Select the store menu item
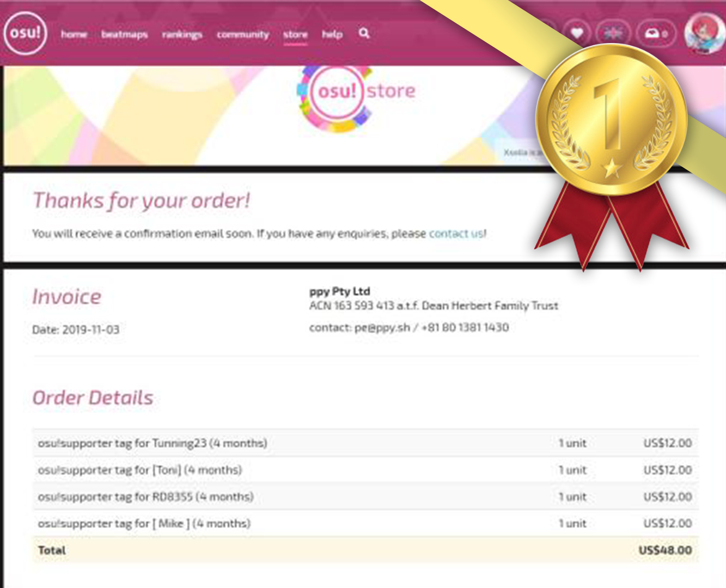726x588 pixels. [295, 34]
